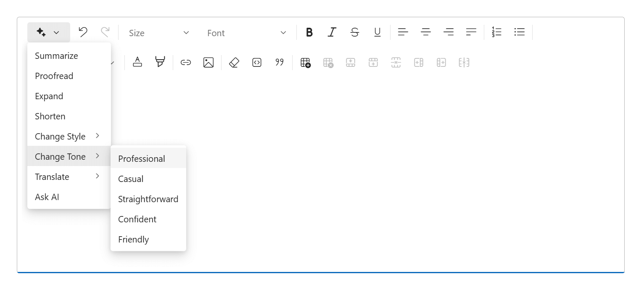Screen dimensions: 644x290
Task: Toggle strikethrough on the text
Action: point(355,32)
